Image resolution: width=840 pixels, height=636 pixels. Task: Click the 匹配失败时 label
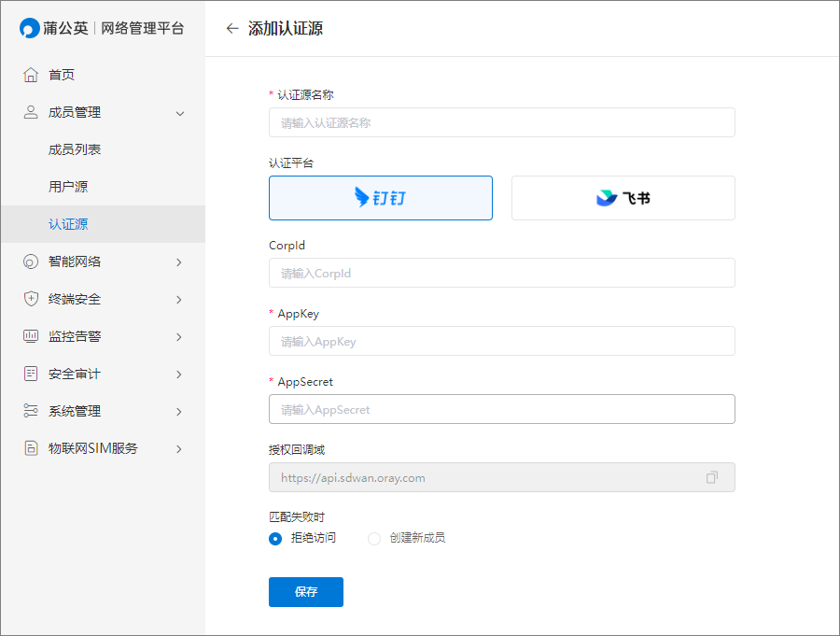(x=297, y=517)
